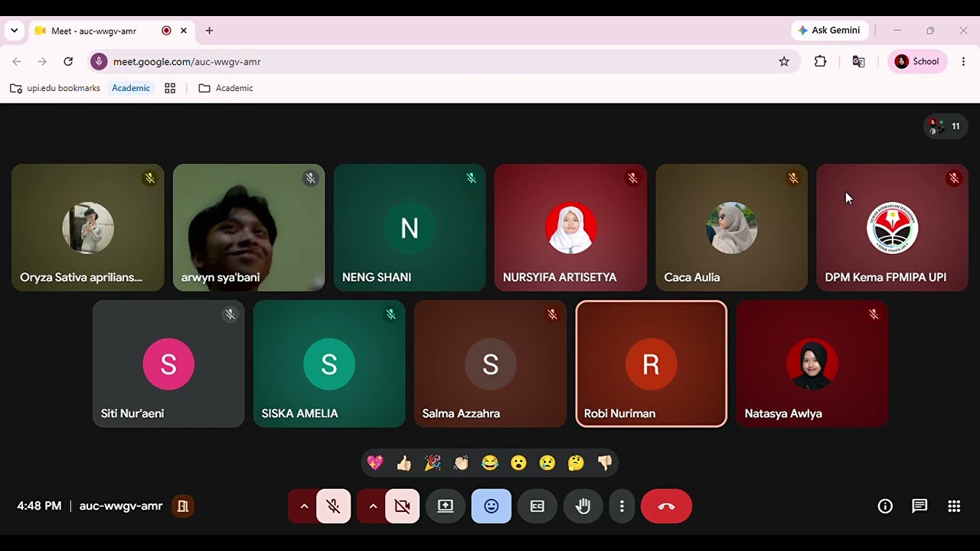Click the Ask Gemini button
The image size is (980, 551).
(829, 31)
